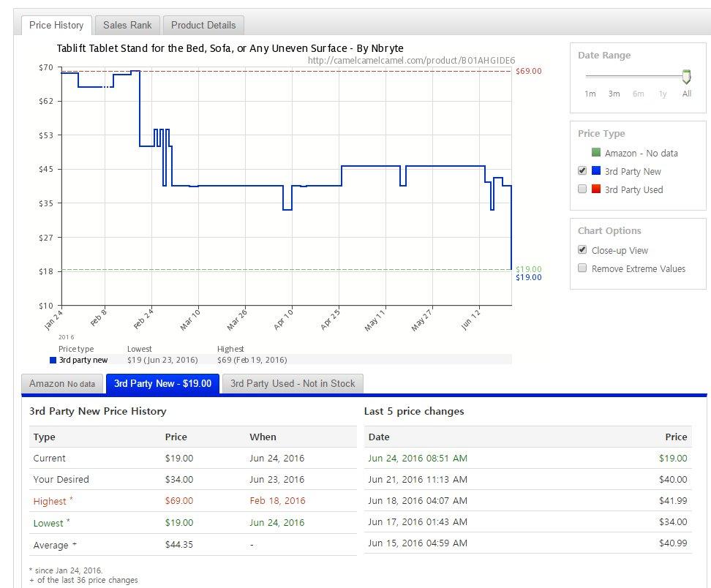The width and height of the screenshot is (711, 588).
Task: Click the date range slider handle
Action: 686,76
